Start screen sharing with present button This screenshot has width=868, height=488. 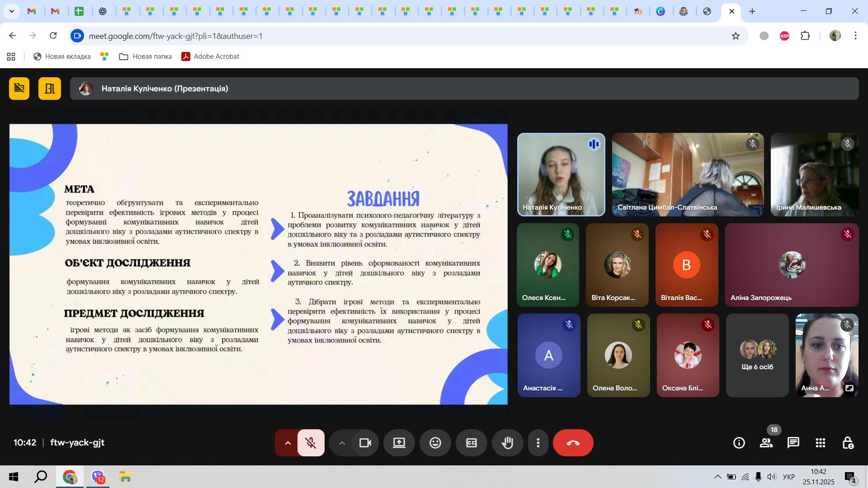(x=399, y=443)
